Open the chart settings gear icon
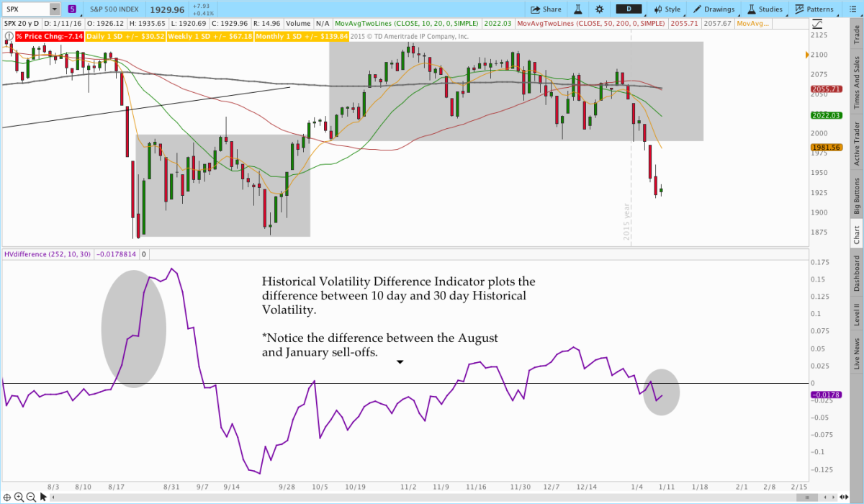Viewport: 864px width, 504px height. (x=600, y=9)
